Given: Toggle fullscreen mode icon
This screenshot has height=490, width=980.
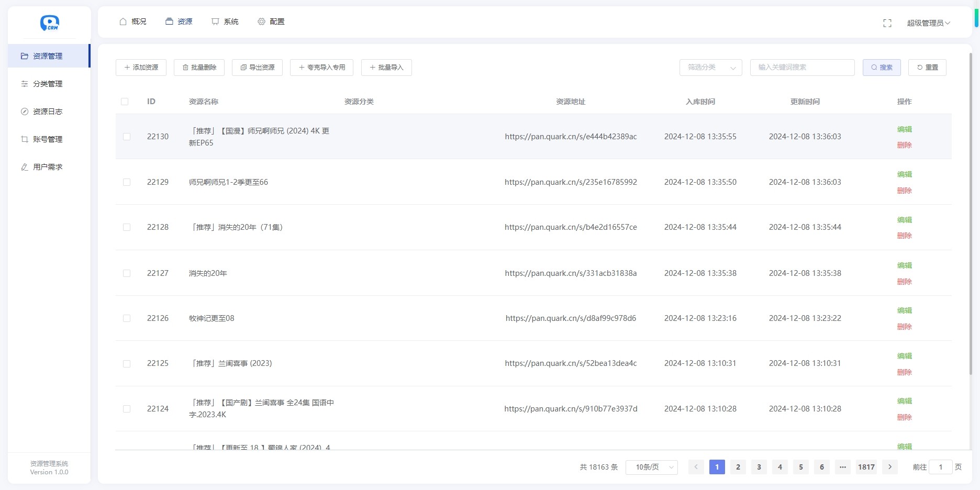Looking at the screenshot, I should click(x=887, y=23).
